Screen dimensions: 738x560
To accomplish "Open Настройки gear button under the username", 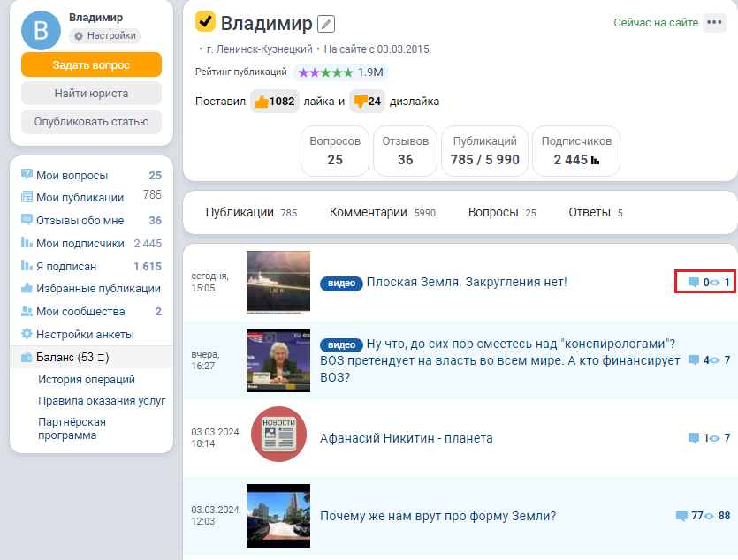I will (x=104, y=36).
